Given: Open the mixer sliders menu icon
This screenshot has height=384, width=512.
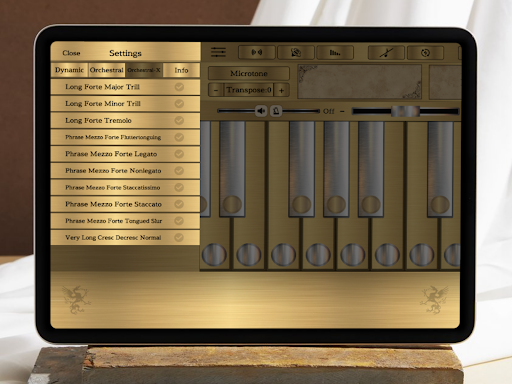Looking at the screenshot, I should pos(218,52).
